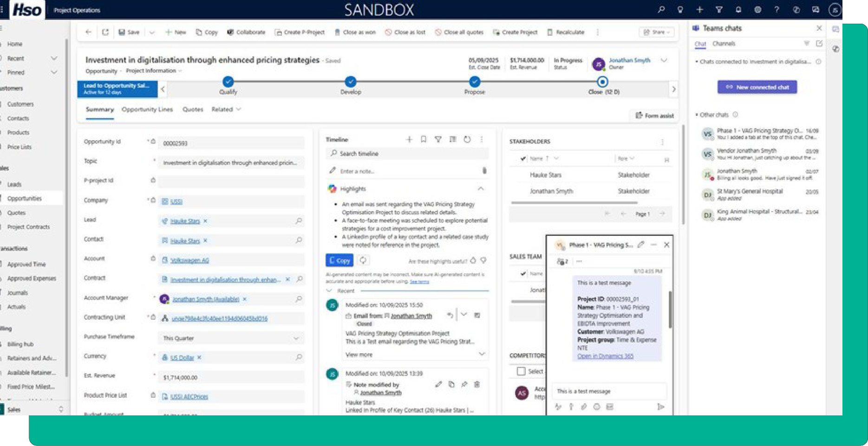Image resolution: width=868 pixels, height=446 pixels.
Task: Toggle select-all checkmark in Sales Team grid
Action: click(x=523, y=274)
